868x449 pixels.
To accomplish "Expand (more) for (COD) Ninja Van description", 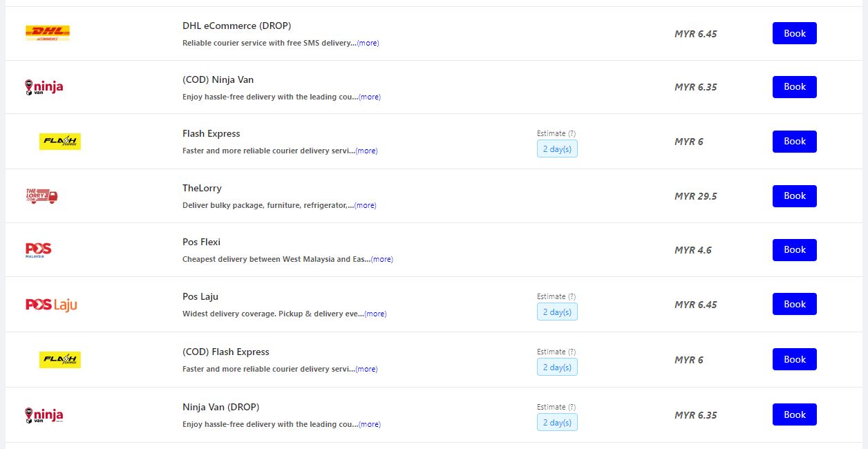I will click(370, 97).
